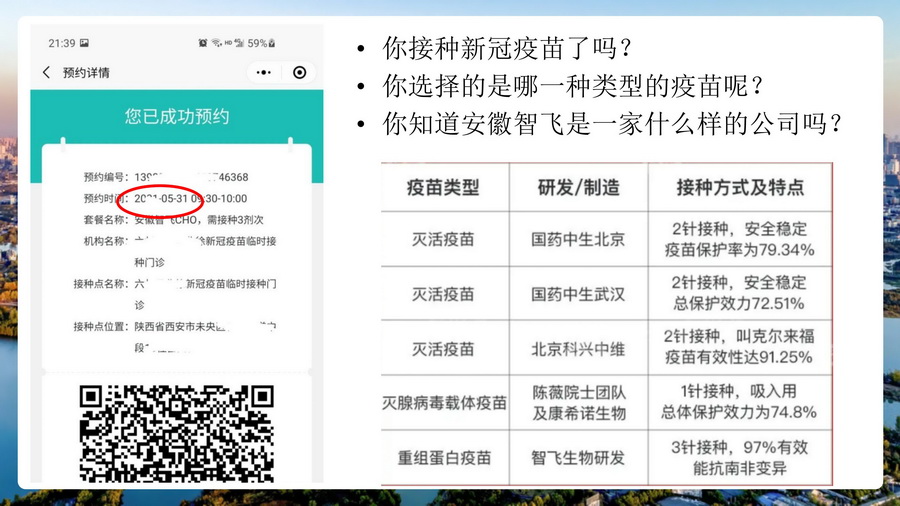
Task: Click the 21:39 clock text
Action: point(62,43)
